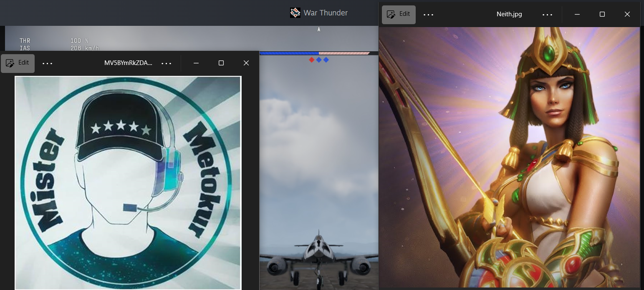Click the compass heading arrow in War Thunder
This screenshot has width=644, height=290.
(x=319, y=29)
